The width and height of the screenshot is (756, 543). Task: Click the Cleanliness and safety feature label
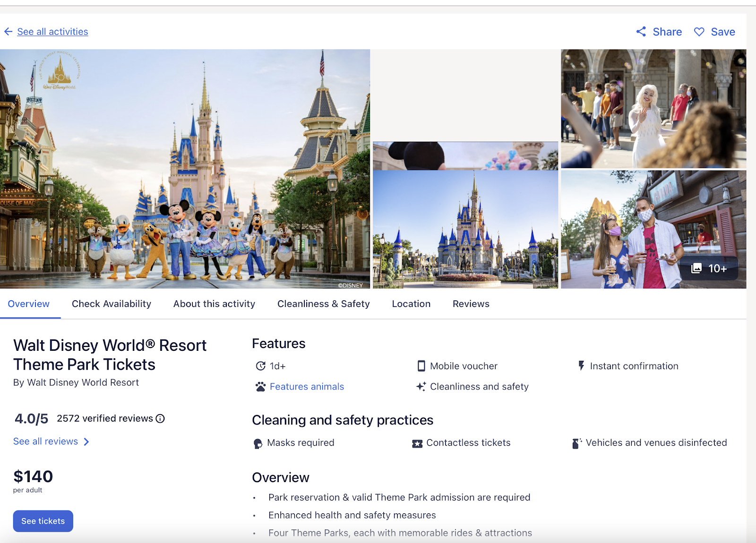click(479, 387)
